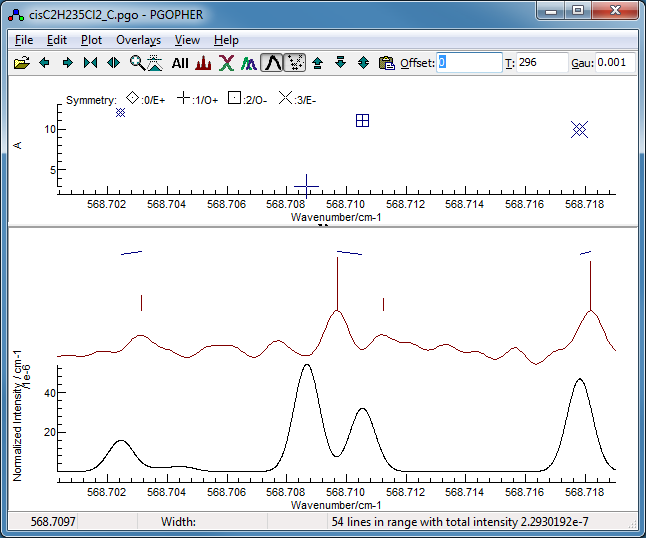
Task: Compress the plot horizontally with inward arrows icon
Action: click(x=91, y=63)
